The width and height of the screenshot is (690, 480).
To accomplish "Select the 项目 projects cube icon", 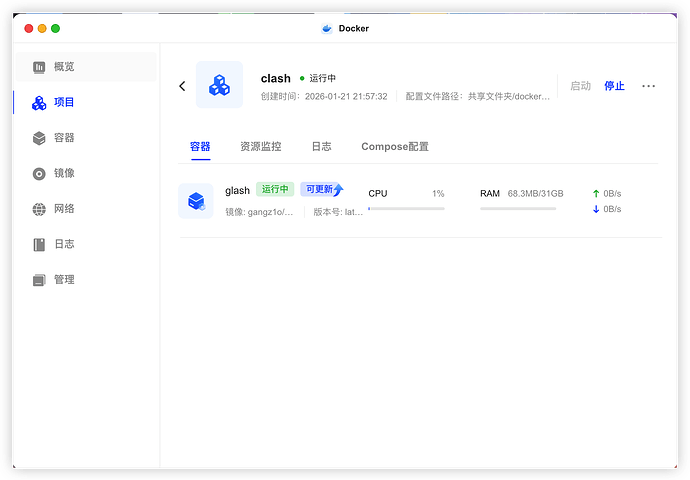I will (x=39, y=103).
